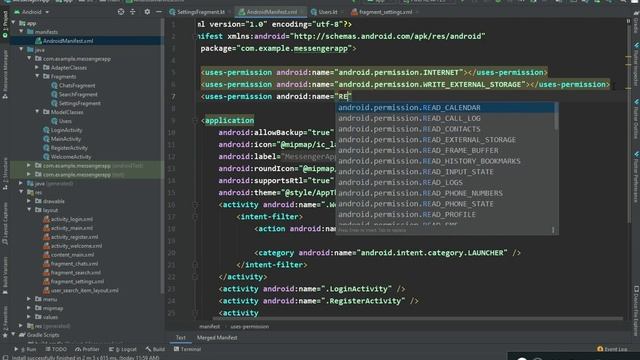The width and height of the screenshot is (640, 360).
Task: Open the Logcat tool window
Action: click(x=123, y=349)
